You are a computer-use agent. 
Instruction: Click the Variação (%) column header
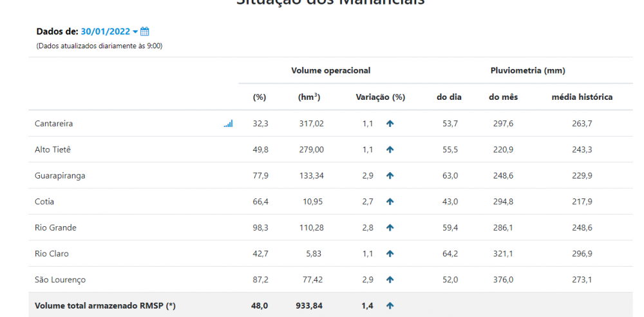[x=381, y=97]
